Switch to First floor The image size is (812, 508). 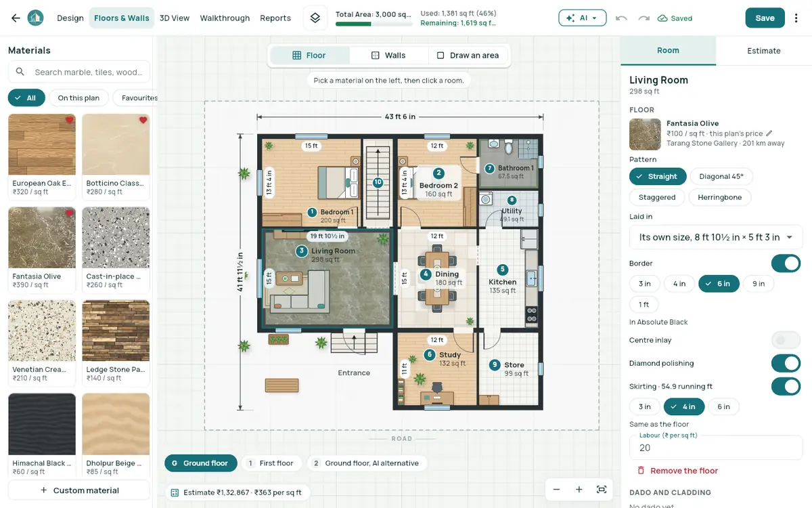click(x=271, y=463)
